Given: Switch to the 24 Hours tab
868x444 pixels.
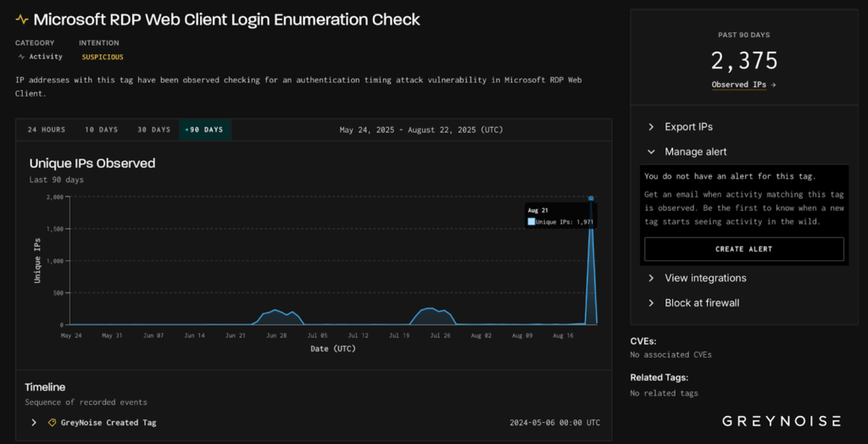Looking at the screenshot, I should tap(46, 130).
